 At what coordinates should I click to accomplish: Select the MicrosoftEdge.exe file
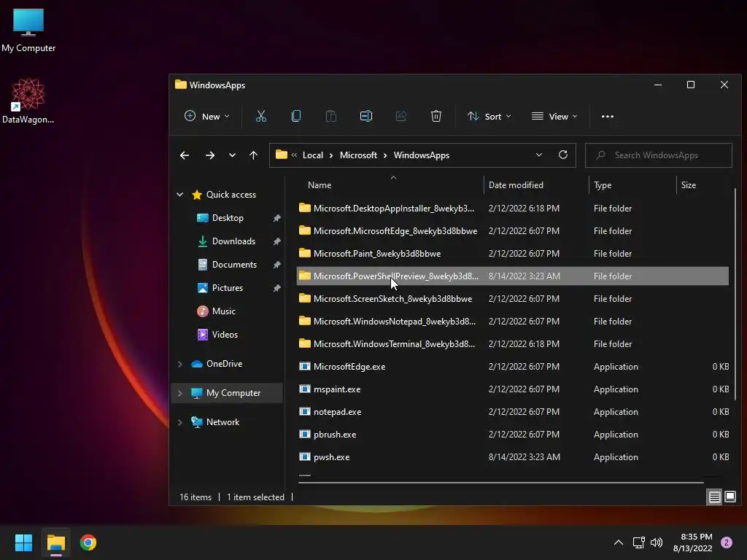(x=513, y=367)
